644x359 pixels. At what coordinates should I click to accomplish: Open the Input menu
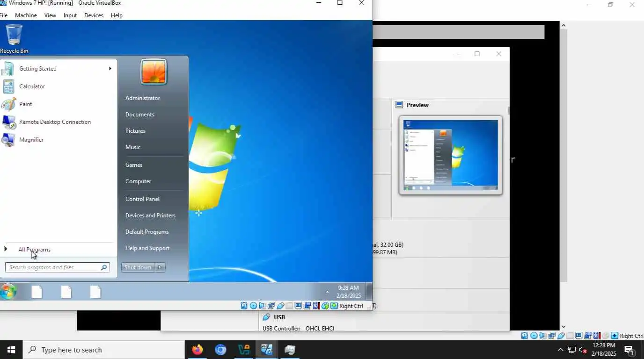tap(70, 15)
